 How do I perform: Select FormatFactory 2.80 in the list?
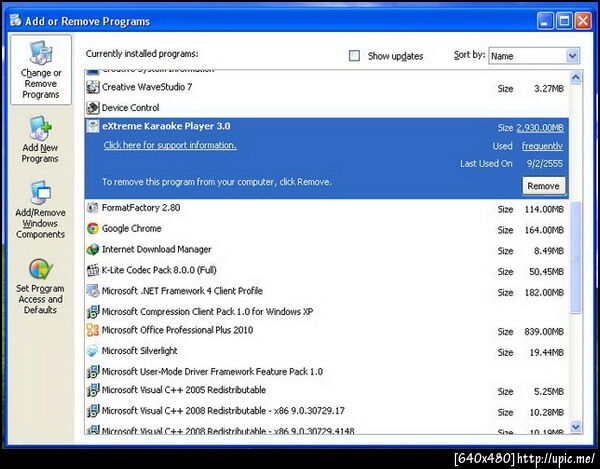[327, 208]
